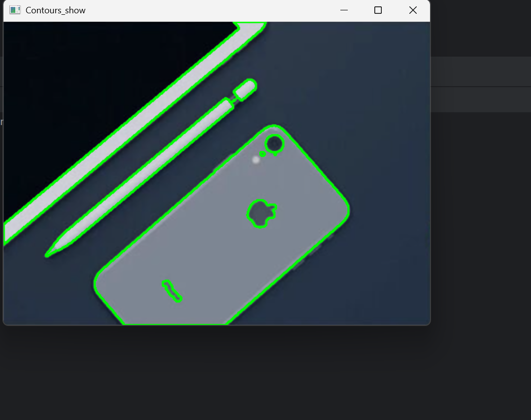Click the squiggly contour on phone's lower back
The image size is (531, 420).
[x=172, y=291]
